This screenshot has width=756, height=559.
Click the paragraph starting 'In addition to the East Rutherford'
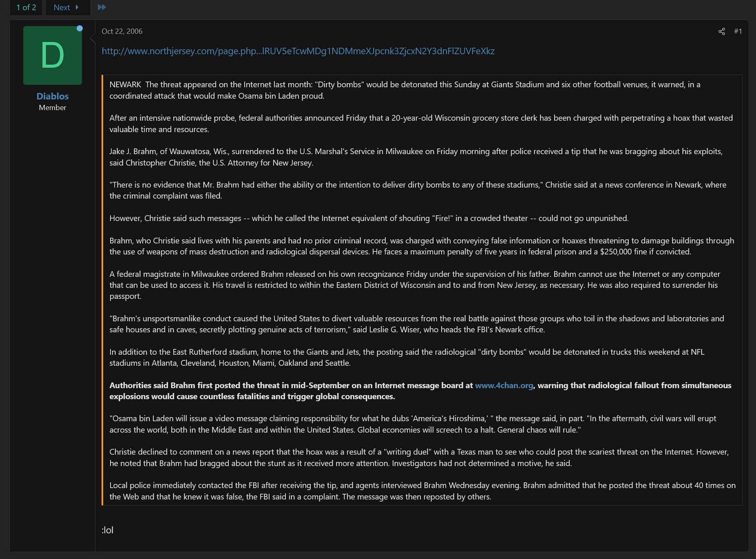coord(407,357)
